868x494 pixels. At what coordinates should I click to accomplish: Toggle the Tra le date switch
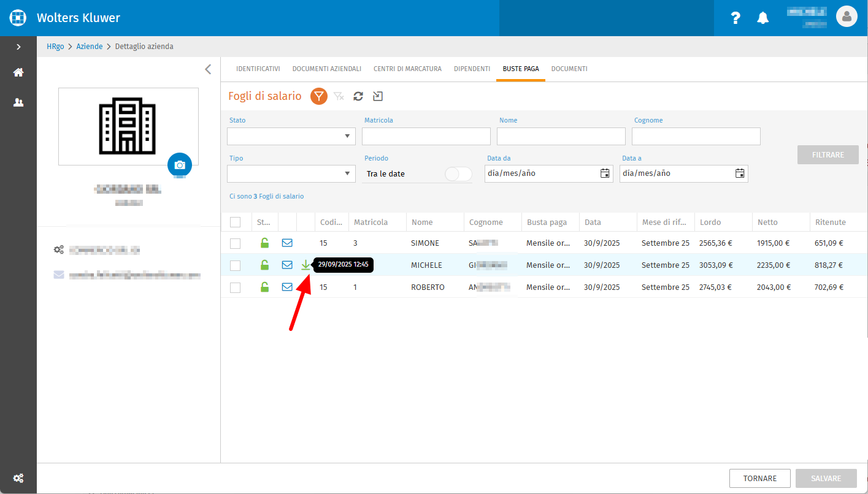point(458,174)
